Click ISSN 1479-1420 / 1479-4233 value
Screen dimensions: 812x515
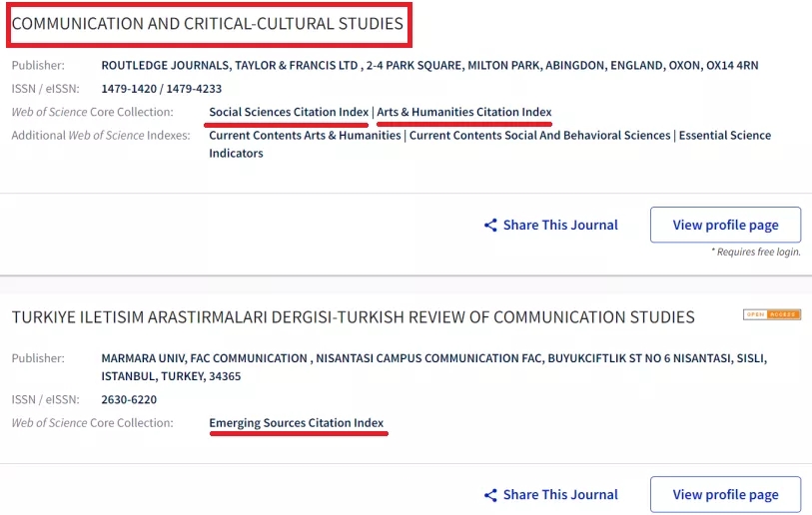[x=161, y=89]
